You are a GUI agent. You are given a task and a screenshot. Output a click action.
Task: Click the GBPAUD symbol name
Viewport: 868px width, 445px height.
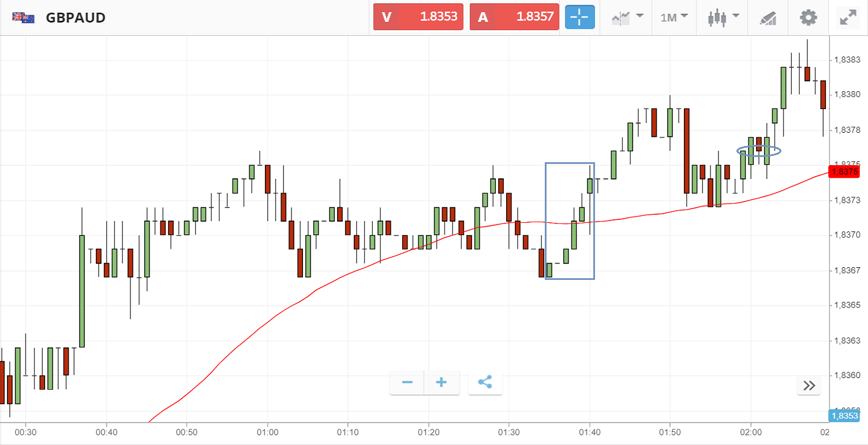click(75, 17)
